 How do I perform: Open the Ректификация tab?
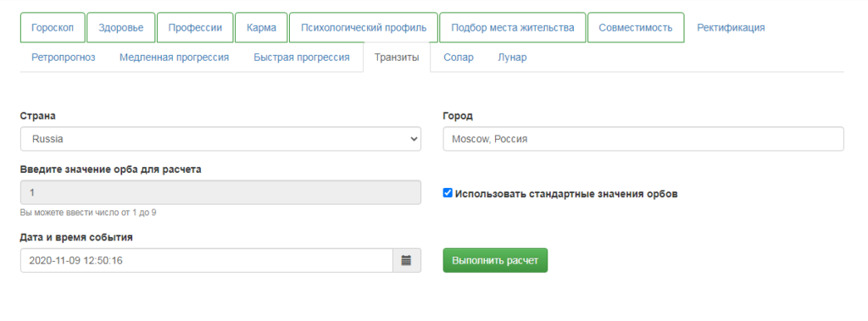pyautogui.click(x=731, y=28)
